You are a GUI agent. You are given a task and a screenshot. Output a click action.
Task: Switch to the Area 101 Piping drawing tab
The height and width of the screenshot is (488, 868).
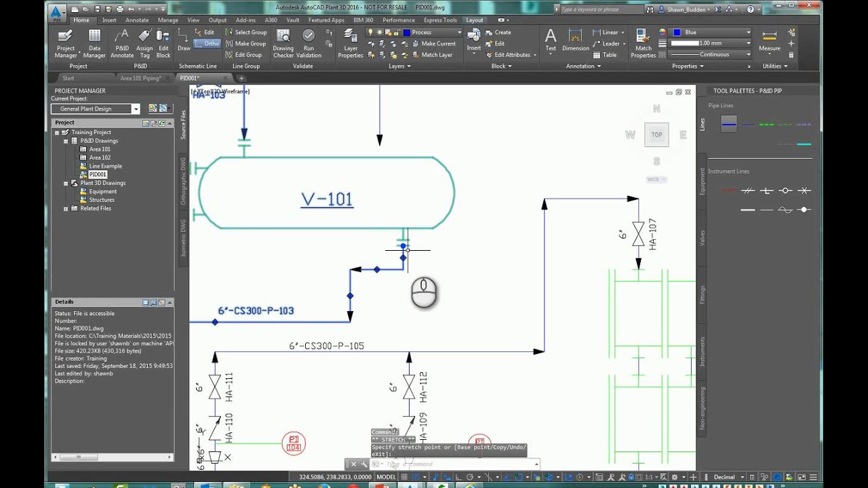(x=140, y=79)
